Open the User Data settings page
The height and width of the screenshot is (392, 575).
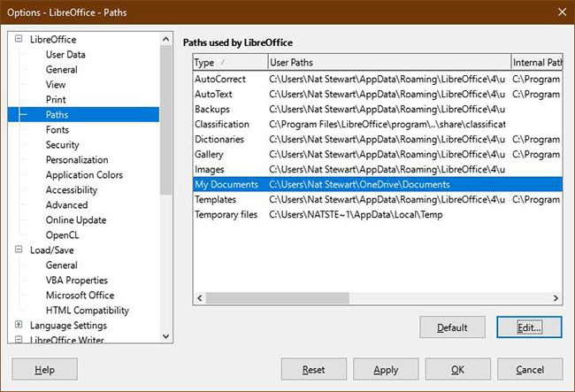point(65,54)
